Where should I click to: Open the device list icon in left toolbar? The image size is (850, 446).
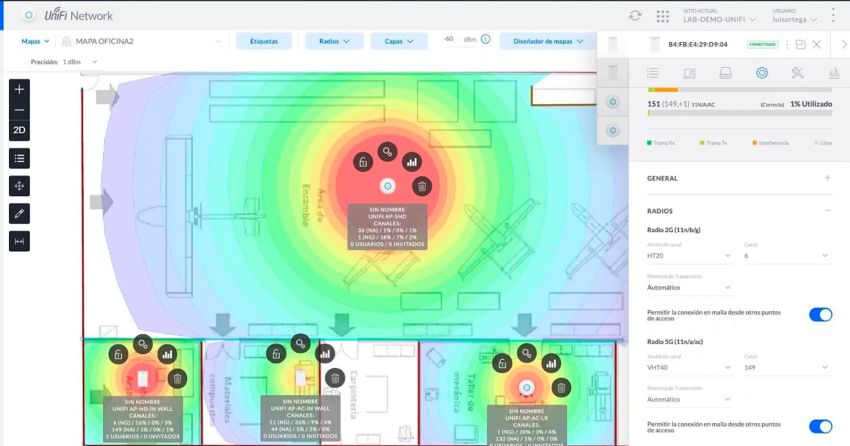pos(19,158)
